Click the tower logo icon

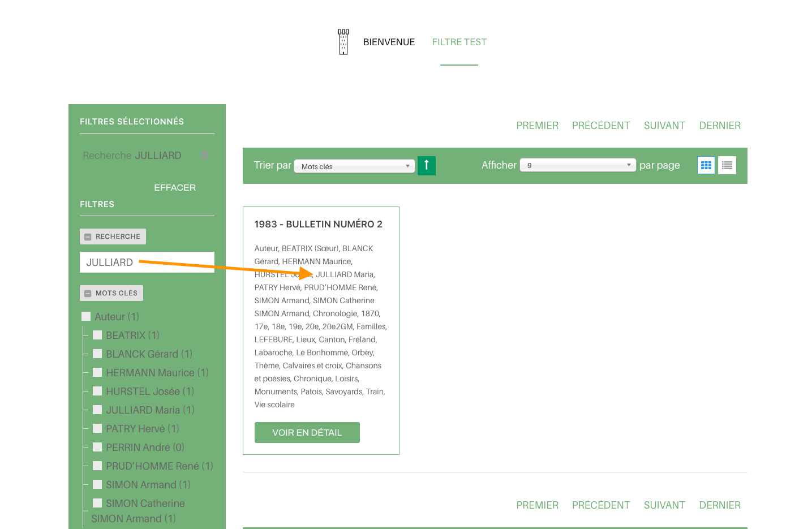tap(343, 42)
